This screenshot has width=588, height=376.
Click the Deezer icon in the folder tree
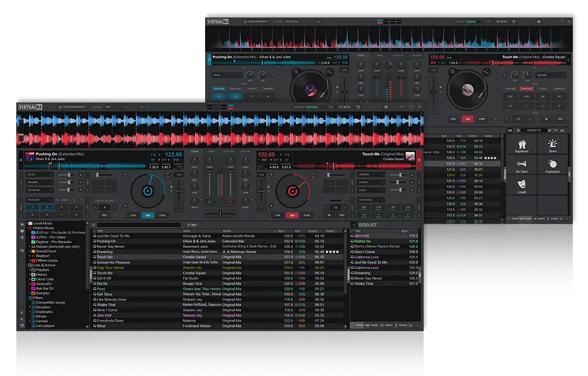(x=33, y=246)
